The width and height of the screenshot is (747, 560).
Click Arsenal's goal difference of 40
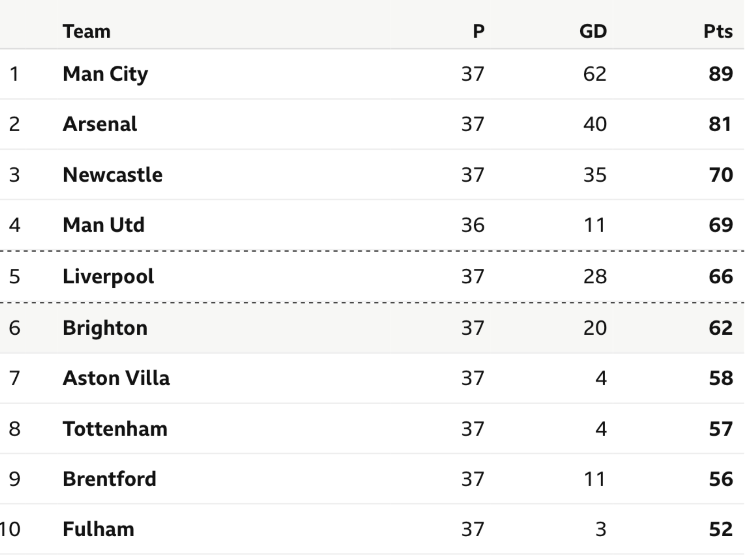pyautogui.click(x=595, y=124)
